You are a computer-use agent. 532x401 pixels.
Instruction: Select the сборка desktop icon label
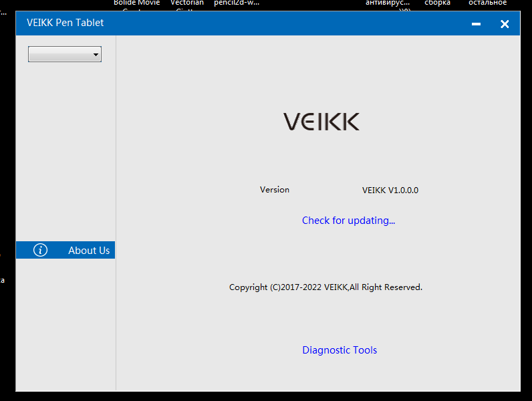(x=437, y=3)
